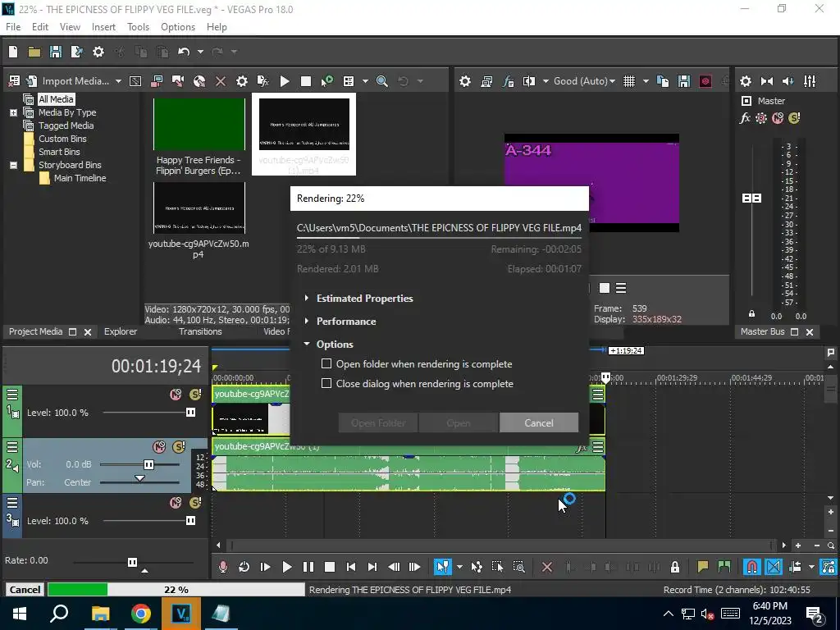Toggle preview overlays grid icon
840x630 pixels.
click(629, 81)
